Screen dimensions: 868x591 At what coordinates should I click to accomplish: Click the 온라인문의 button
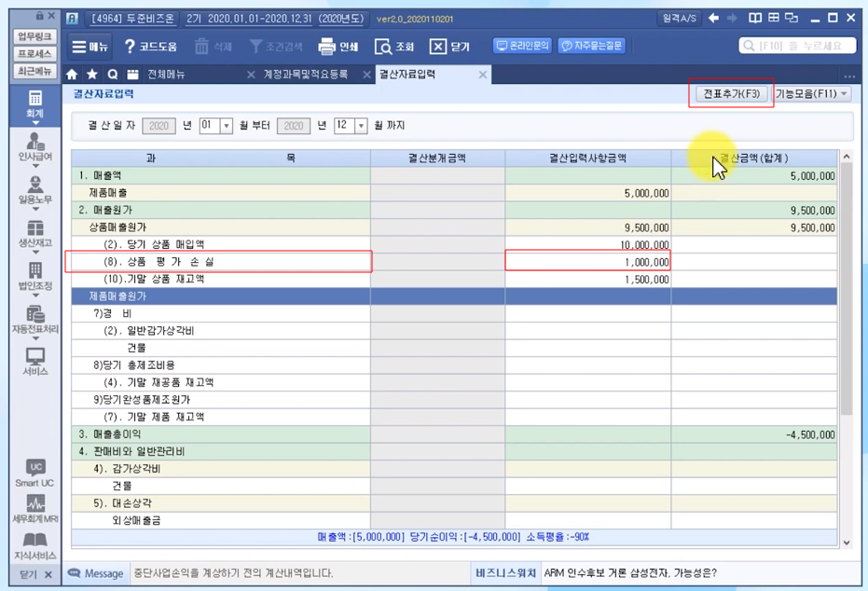coord(522,46)
